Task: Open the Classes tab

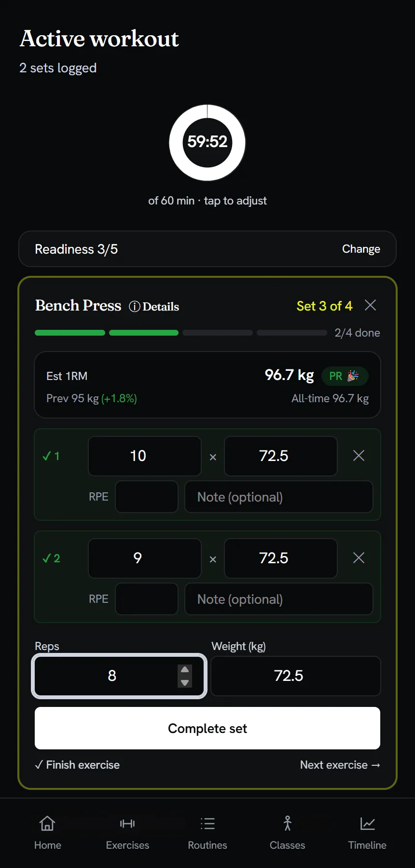Action: pyautogui.click(x=288, y=833)
